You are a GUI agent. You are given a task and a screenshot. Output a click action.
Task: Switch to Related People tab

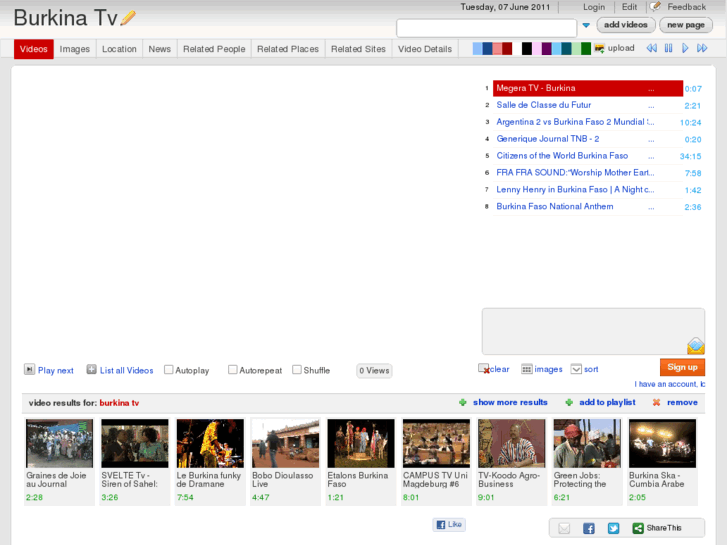coord(214,49)
